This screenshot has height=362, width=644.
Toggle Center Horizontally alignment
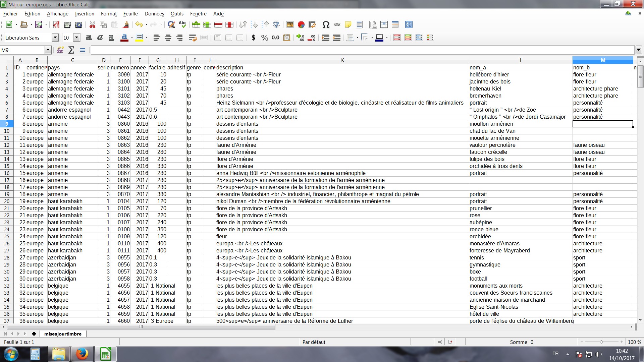[x=168, y=38]
